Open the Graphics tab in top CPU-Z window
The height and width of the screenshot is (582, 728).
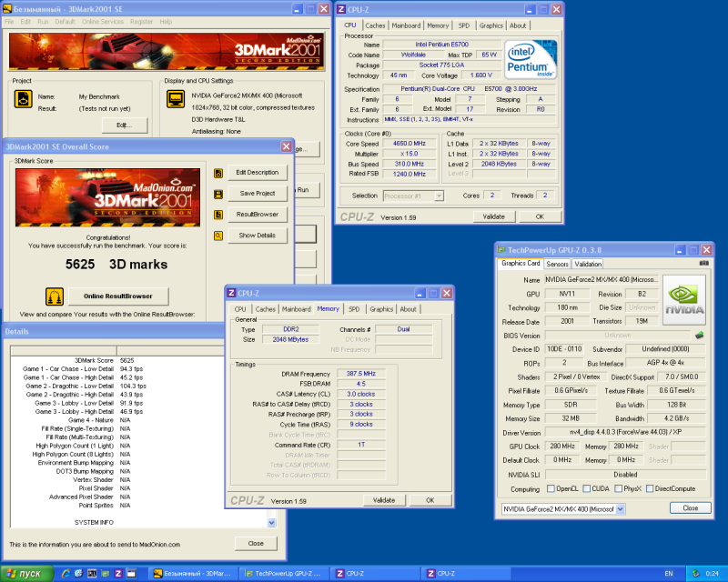pos(491,26)
